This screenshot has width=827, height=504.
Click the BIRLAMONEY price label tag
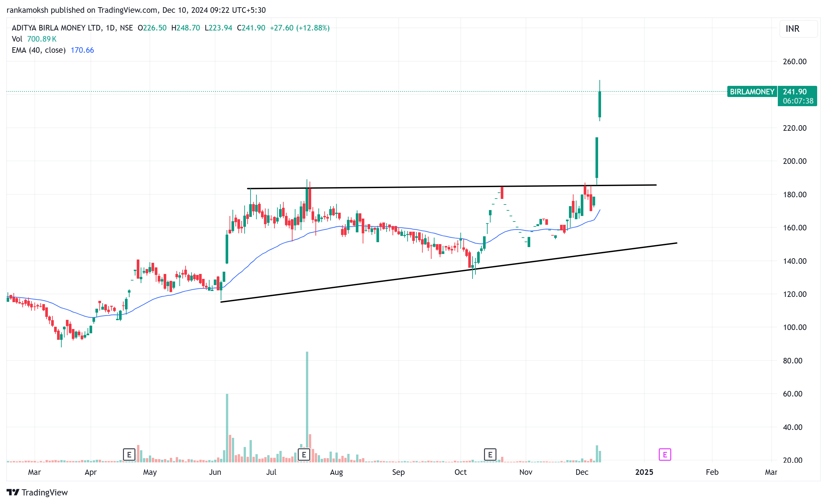tap(752, 91)
